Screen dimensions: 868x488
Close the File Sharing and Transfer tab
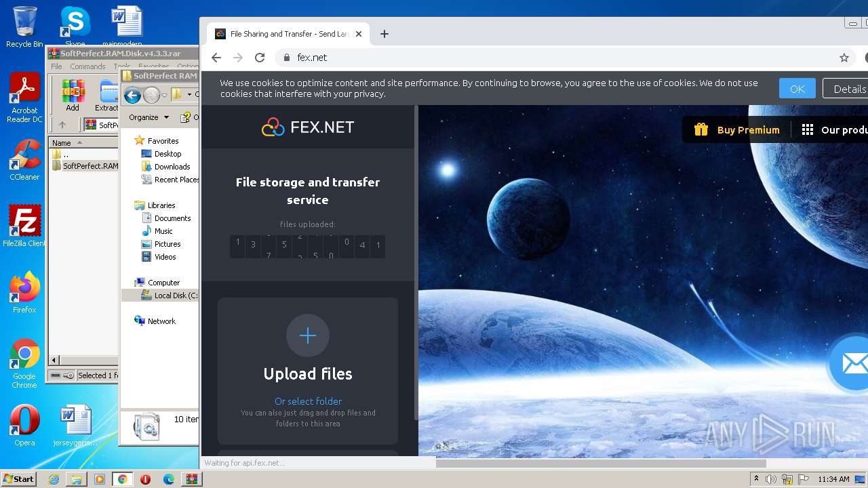click(x=359, y=34)
